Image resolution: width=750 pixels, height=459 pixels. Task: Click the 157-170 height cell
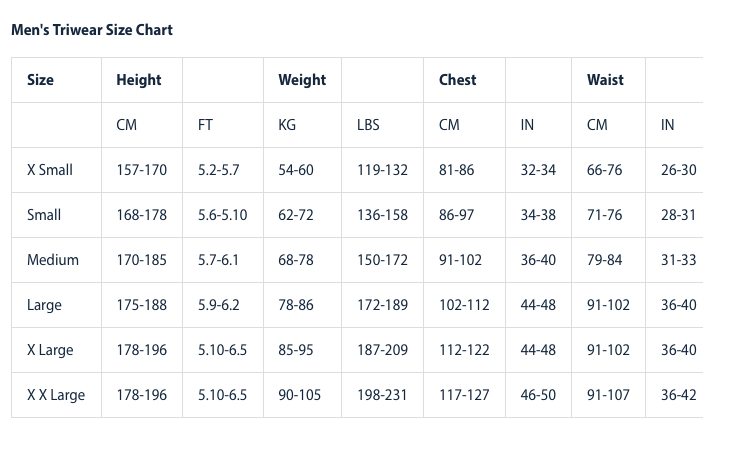[142, 170]
